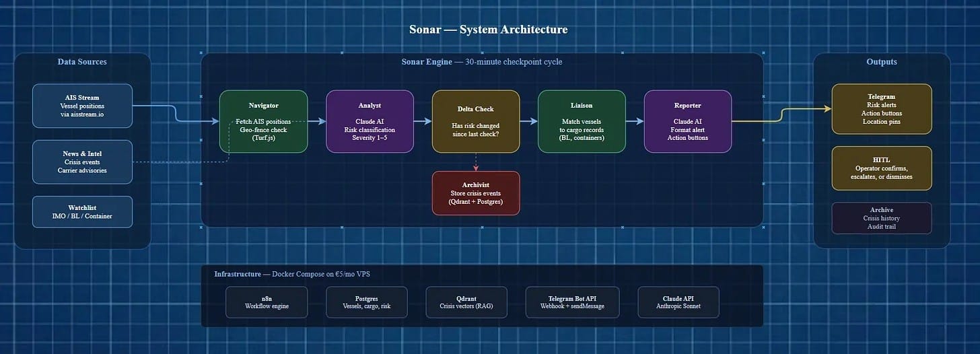Click the Qdrant Crisis vectors box

pos(466,302)
